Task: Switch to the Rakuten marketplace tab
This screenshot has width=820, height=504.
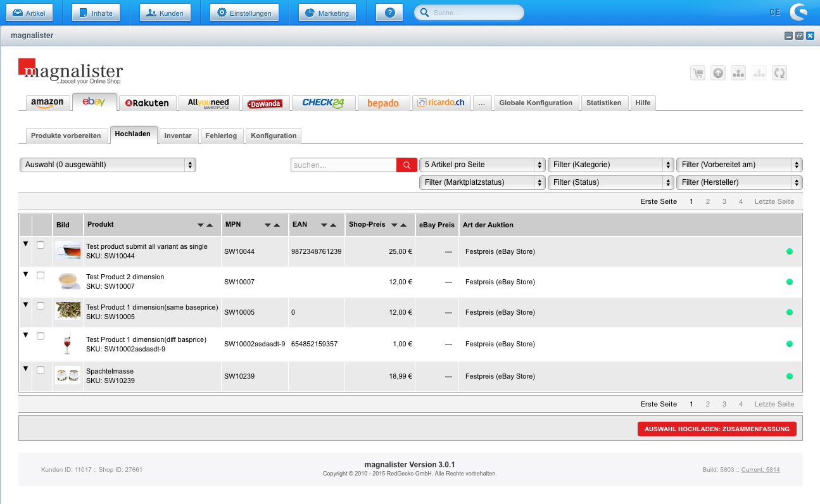Action: [148, 103]
